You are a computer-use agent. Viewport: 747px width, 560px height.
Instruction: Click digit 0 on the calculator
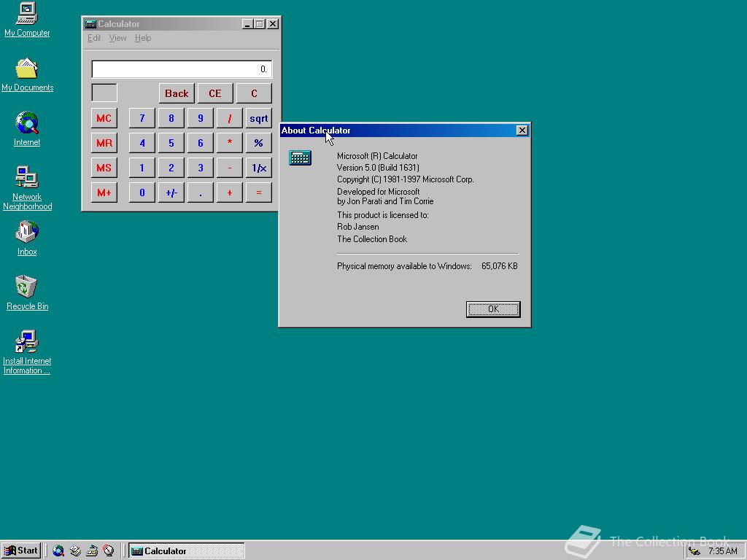(x=142, y=192)
